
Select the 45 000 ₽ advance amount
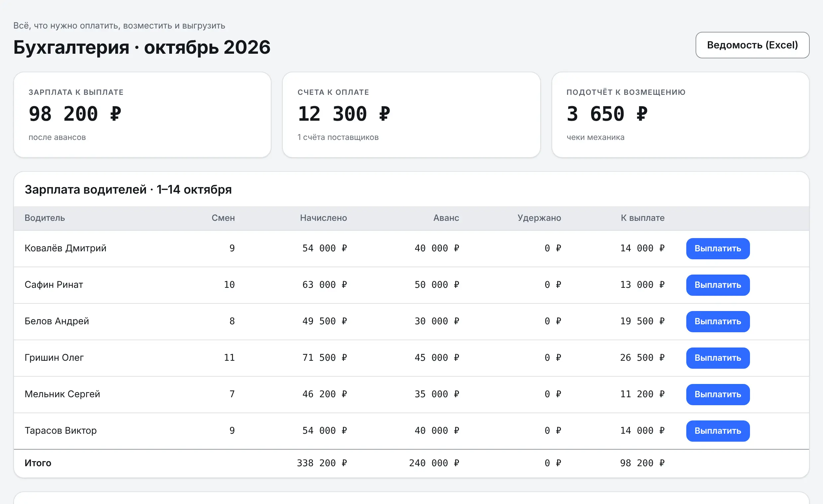pyautogui.click(x=437, y=357)
